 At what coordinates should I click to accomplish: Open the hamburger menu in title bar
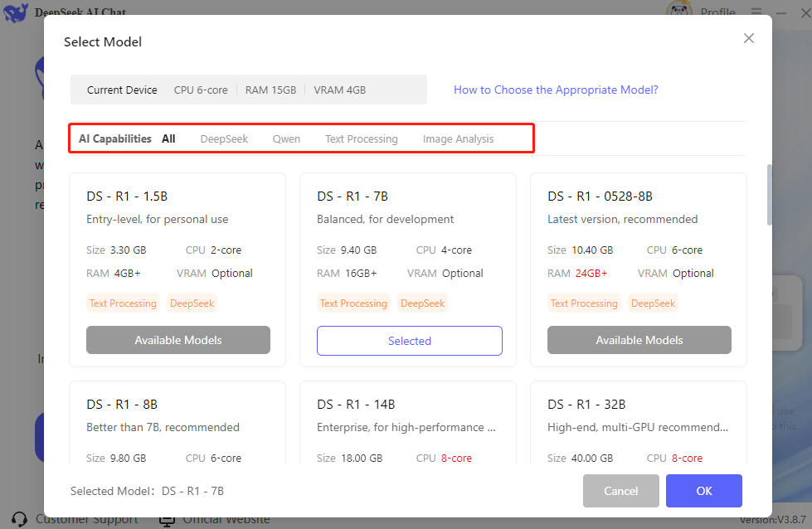(x=756, y=12)
